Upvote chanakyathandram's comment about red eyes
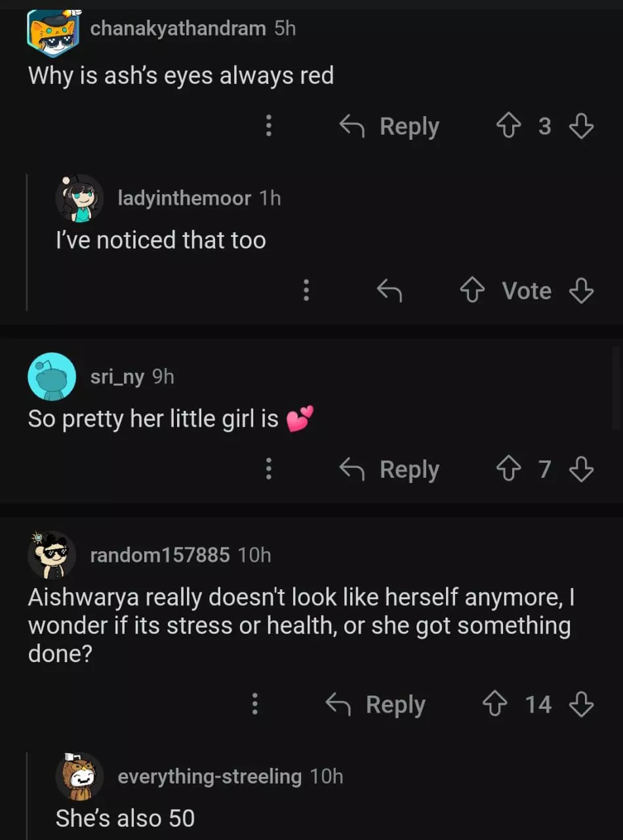Image resolution: width=623 pixels, height=840 pixels. pyautogui.click(x=508, y=126)
